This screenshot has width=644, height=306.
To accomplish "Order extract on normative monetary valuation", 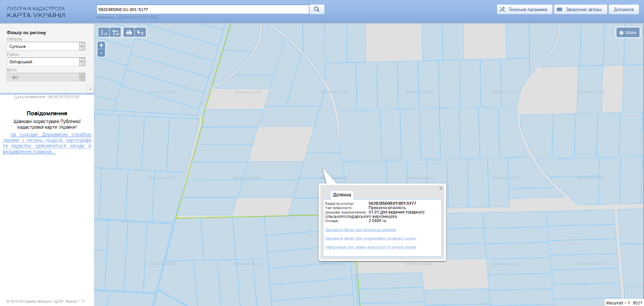I will pyautogui.click(x=370, y=238).
